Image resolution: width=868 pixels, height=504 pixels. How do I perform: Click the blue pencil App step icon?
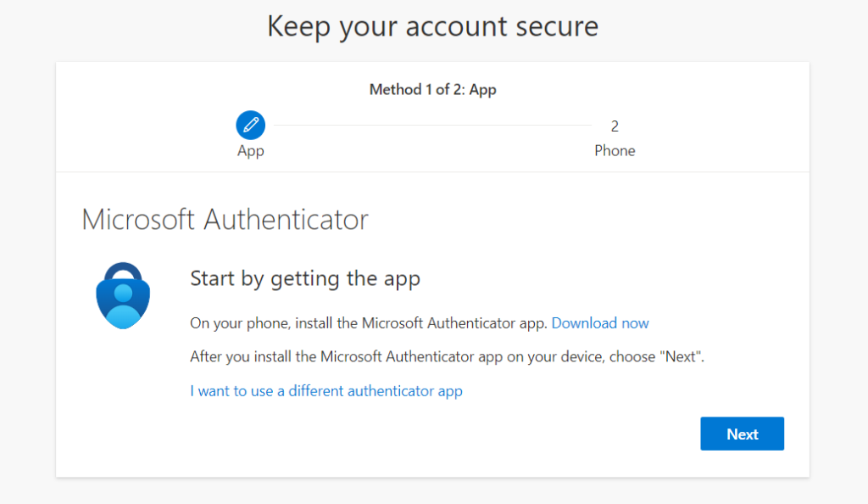250,126
